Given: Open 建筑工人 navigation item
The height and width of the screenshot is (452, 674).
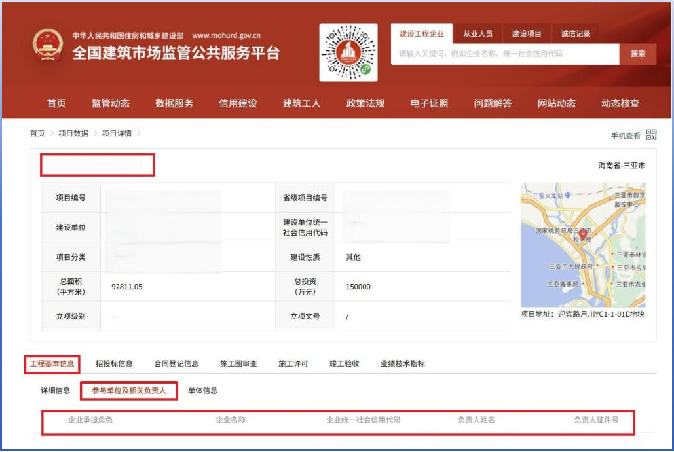Looking at the screenshot, I should coord(301,103).
